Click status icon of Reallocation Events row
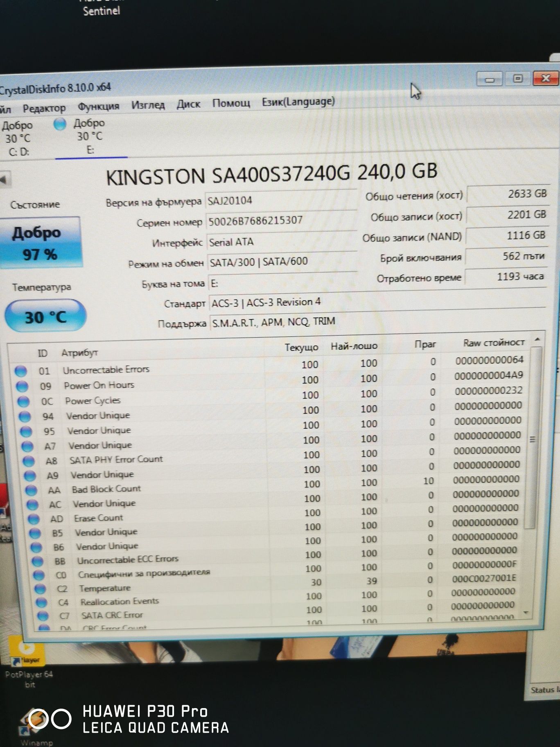Screen dimensions: 560x747 41,602
